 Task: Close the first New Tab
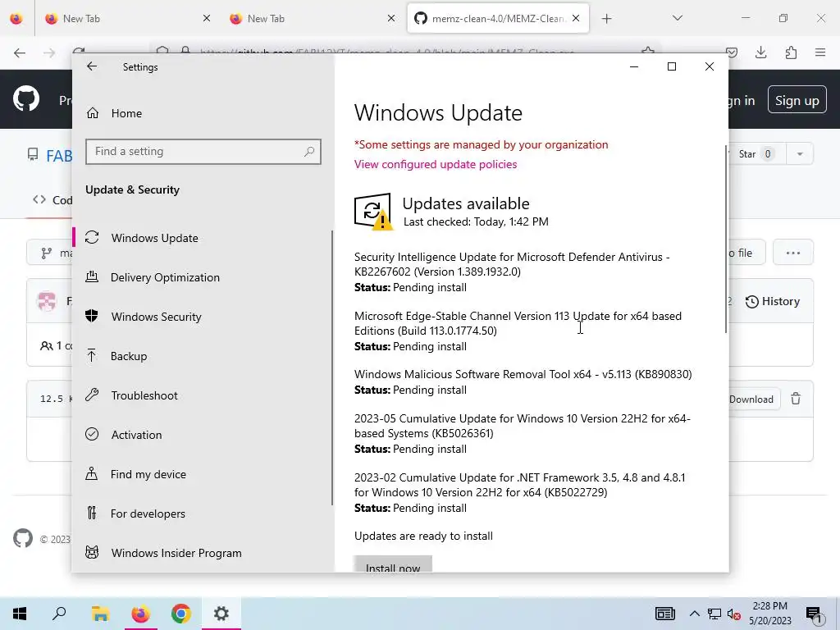[x=207, y=18]
